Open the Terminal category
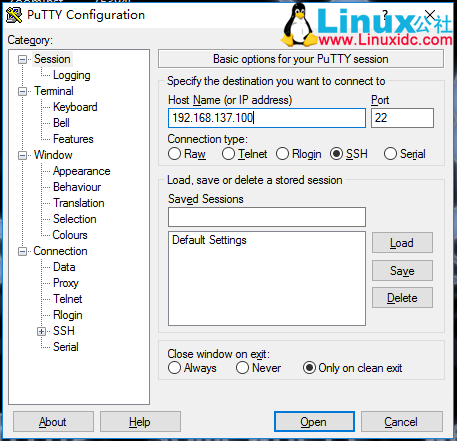 point(54,91)
